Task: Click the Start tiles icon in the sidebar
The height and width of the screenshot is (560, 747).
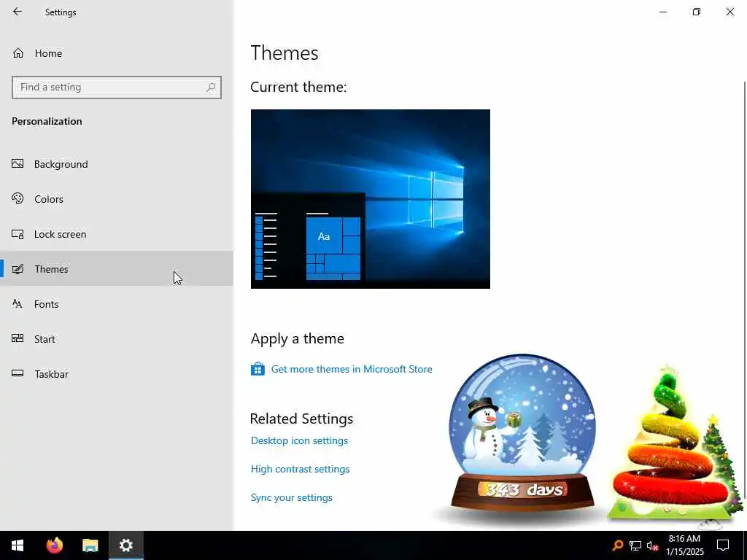Action: click(x=18, y=338)
